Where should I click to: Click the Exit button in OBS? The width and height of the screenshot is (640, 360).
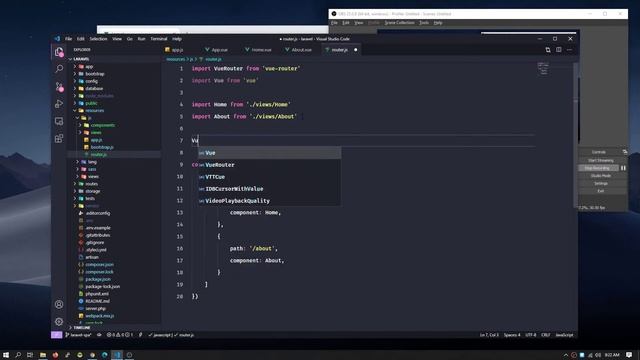[x=600, y=191]
